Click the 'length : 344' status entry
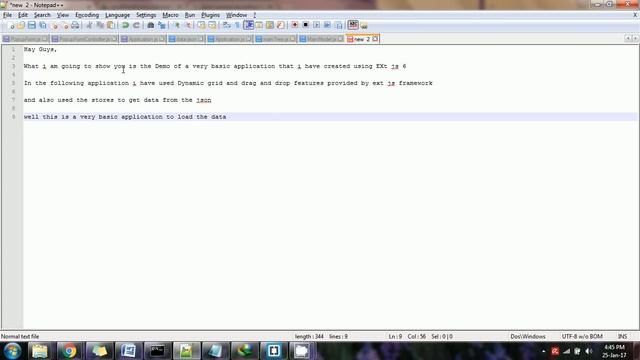Image resolution: width=640 pixels, height=360 pixels. [x=309, y=337]
